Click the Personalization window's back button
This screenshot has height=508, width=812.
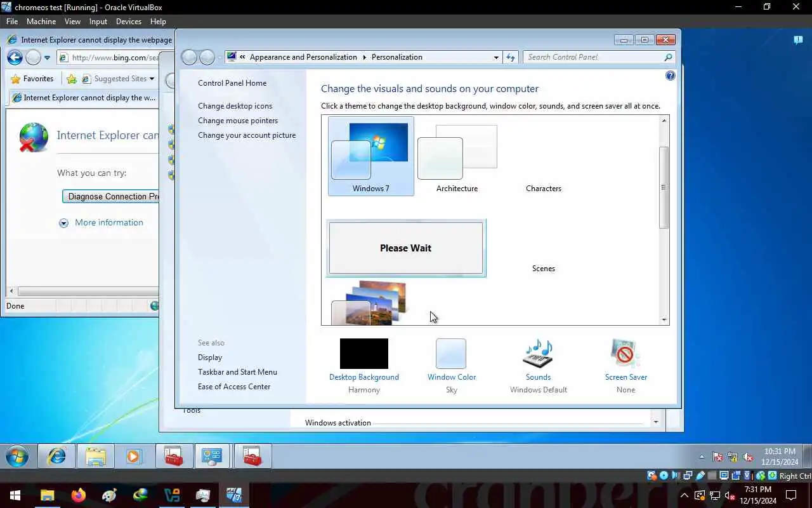coord(189,57)
